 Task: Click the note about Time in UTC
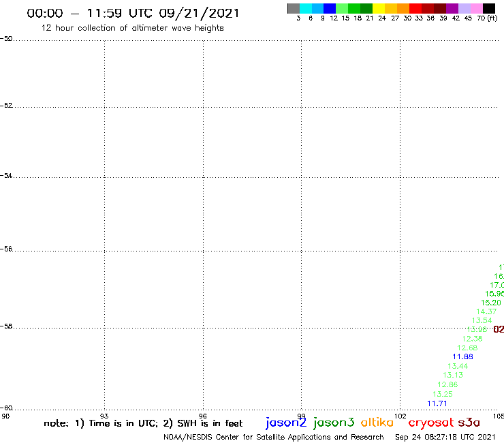143,423
